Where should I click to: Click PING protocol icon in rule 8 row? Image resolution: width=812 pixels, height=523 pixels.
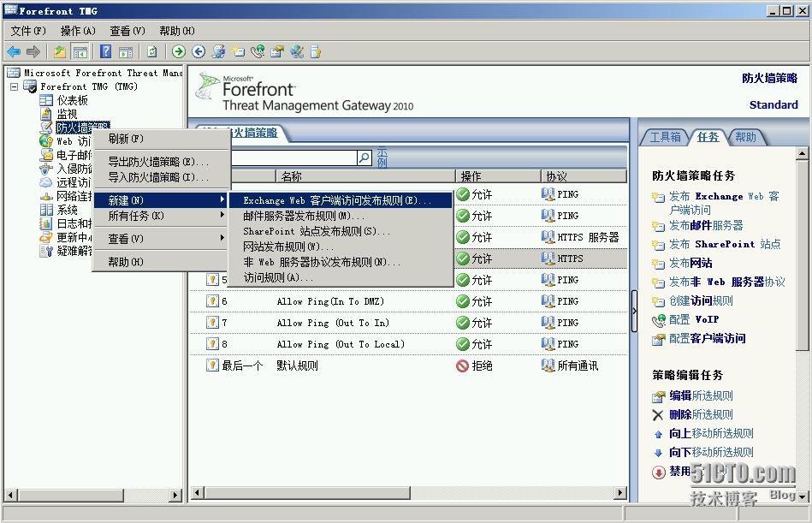[x=548, y=343]
